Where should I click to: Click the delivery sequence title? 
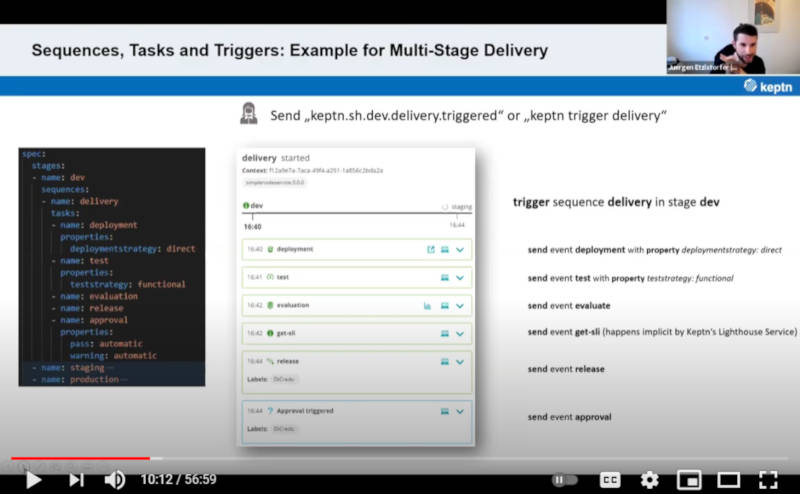tap(259, 158)
